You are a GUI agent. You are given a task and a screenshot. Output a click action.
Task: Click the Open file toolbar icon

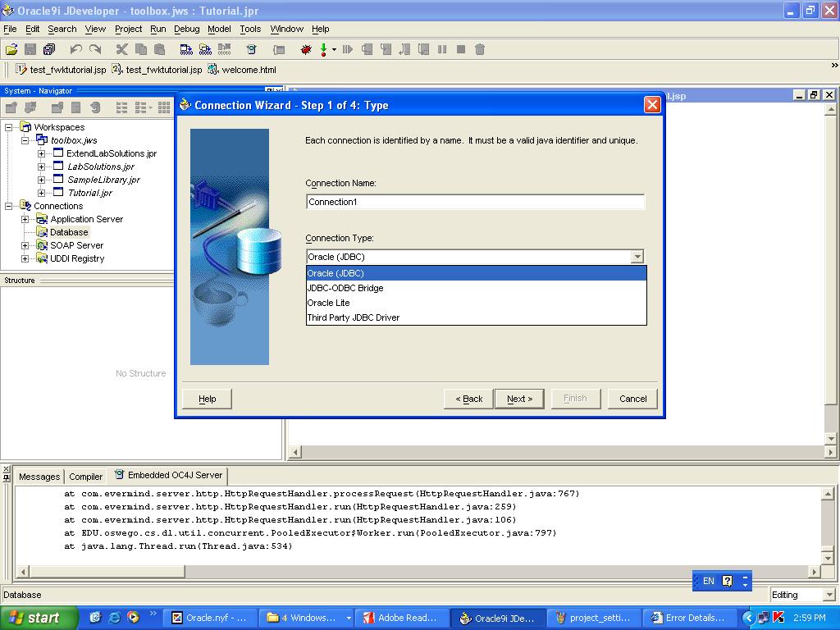(11, 50)
